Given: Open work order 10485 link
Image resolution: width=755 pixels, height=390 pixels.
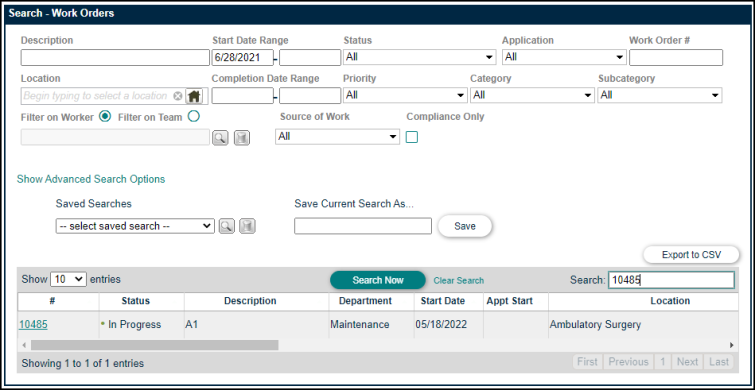Looking at the screenshot, I should [33, 325].
